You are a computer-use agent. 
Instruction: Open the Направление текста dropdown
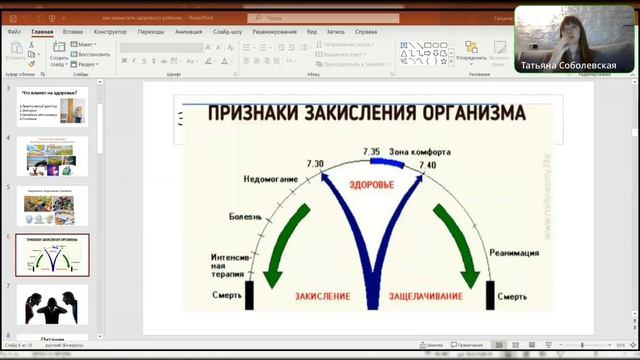point(345,44)
